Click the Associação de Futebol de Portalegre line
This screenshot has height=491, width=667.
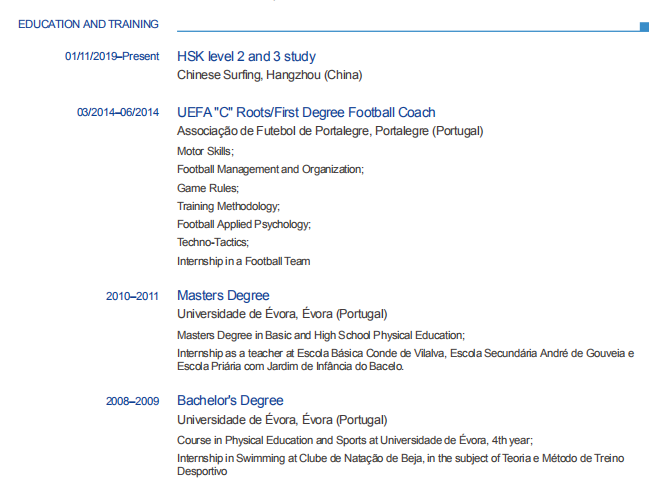[x=330, y=131]
